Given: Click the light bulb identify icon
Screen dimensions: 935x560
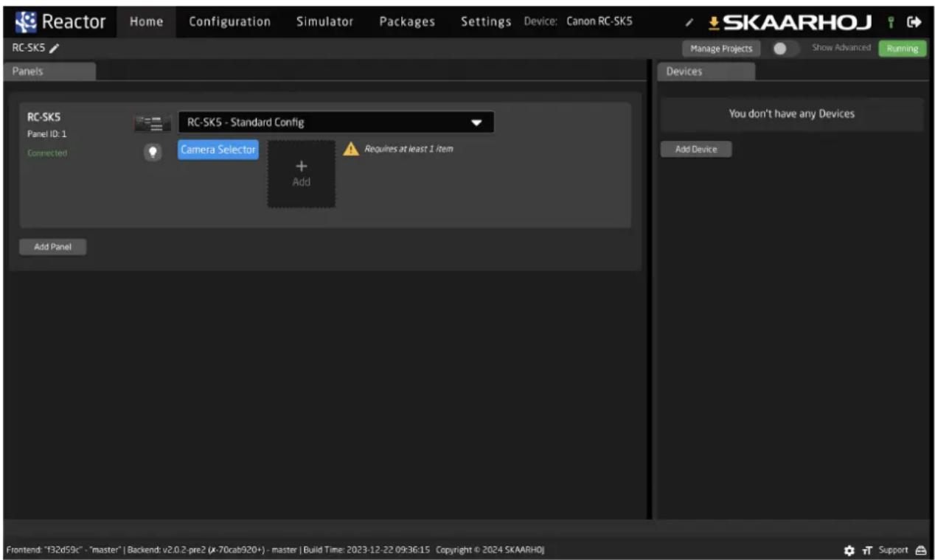Looking at the screenshot, I should (x=153, y=152).
